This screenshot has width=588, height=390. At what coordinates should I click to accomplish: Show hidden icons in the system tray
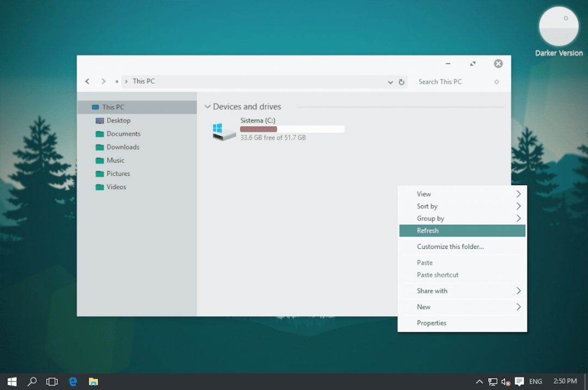pos(479,381)
